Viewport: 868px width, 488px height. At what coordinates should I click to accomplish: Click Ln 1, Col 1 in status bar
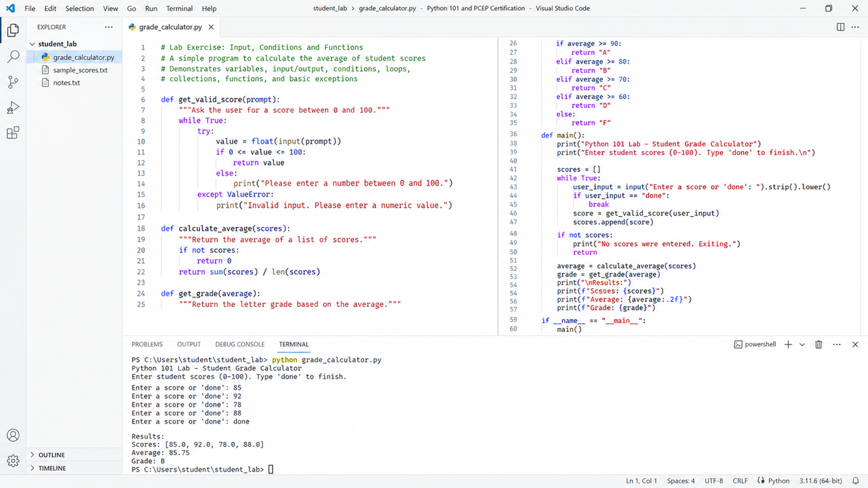coord(641,481)
